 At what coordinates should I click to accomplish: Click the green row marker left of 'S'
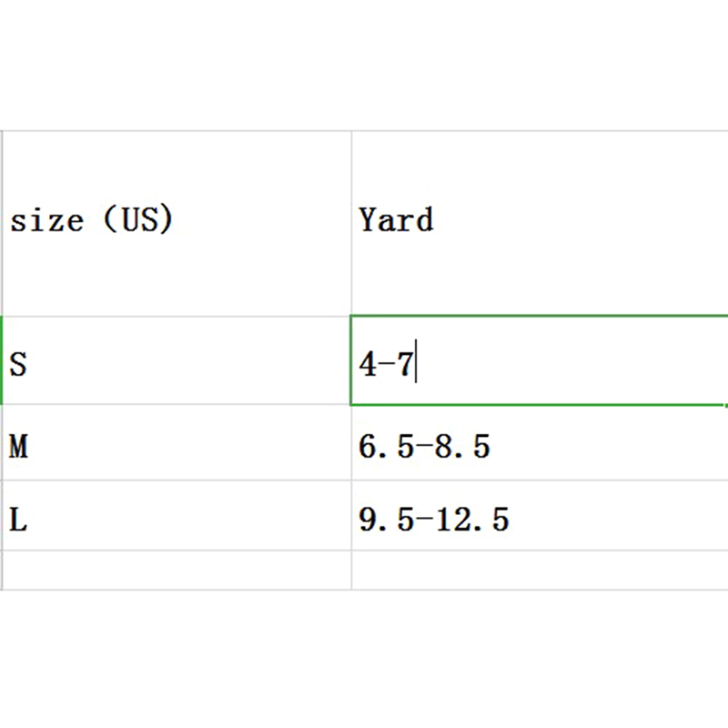2,361
